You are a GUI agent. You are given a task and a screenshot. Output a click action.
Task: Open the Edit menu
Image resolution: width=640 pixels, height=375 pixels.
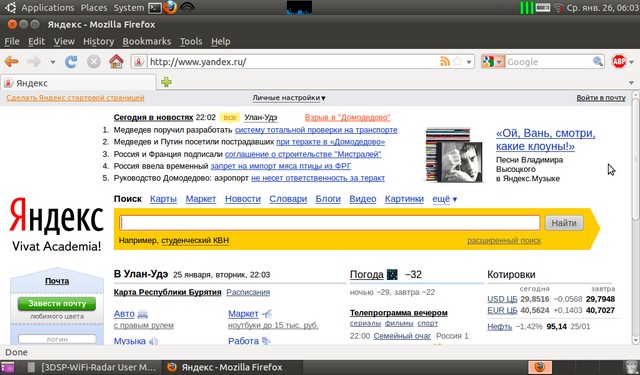36,42
